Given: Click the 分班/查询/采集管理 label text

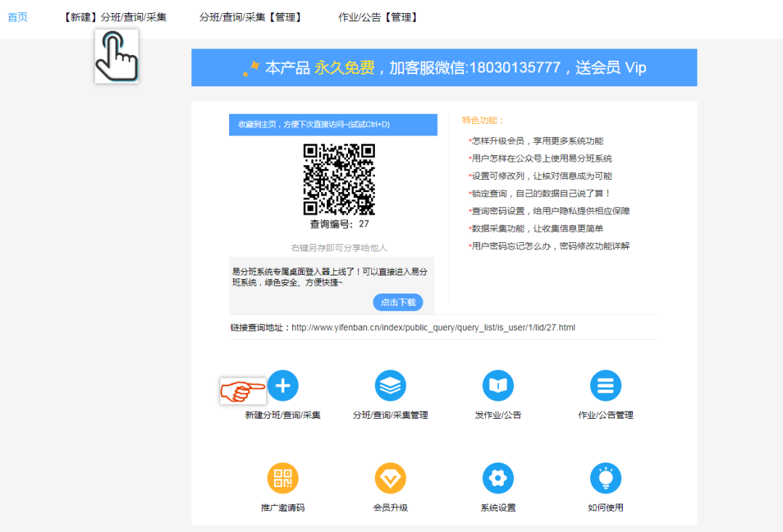Looking at the screenshot, I should click(x=391, y=415).
